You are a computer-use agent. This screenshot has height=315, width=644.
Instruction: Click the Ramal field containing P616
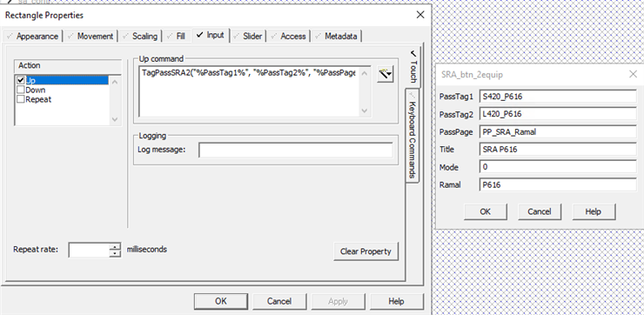point(558,184)
